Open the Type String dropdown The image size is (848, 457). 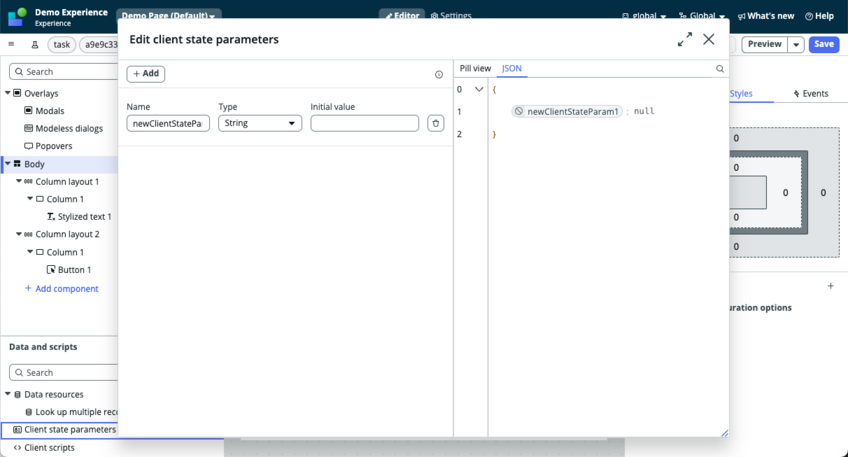pyautogui.click(x=260, y=123)
